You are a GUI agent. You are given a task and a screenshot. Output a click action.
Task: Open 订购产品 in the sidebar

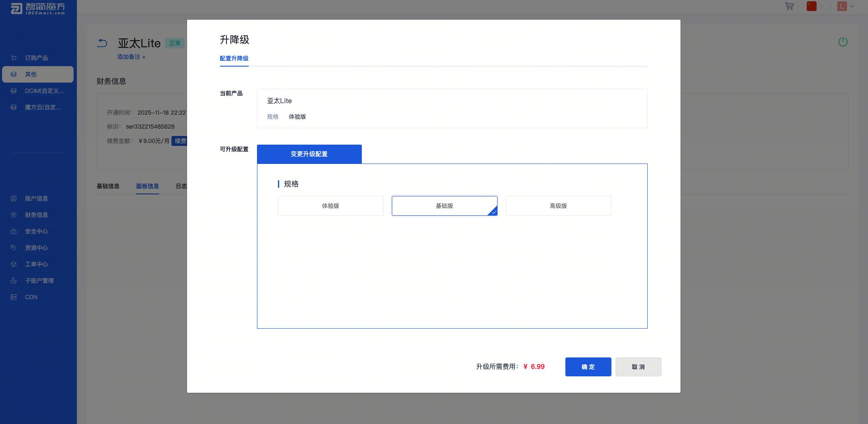coord(36,58)
